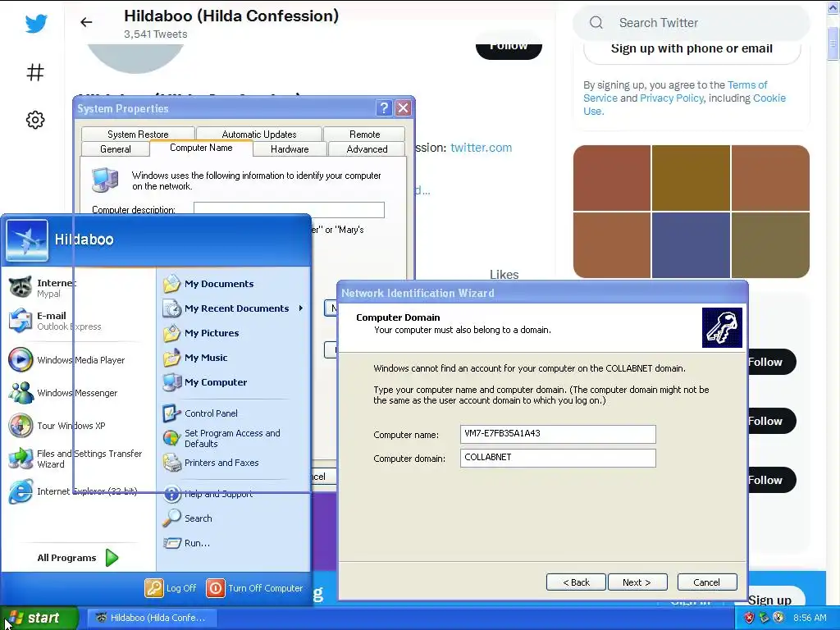Image resolution: width=840 pixels, height=630 pixels.
Task: Click the Hildaboo user picture in Start menu
Action: point(27,240)
